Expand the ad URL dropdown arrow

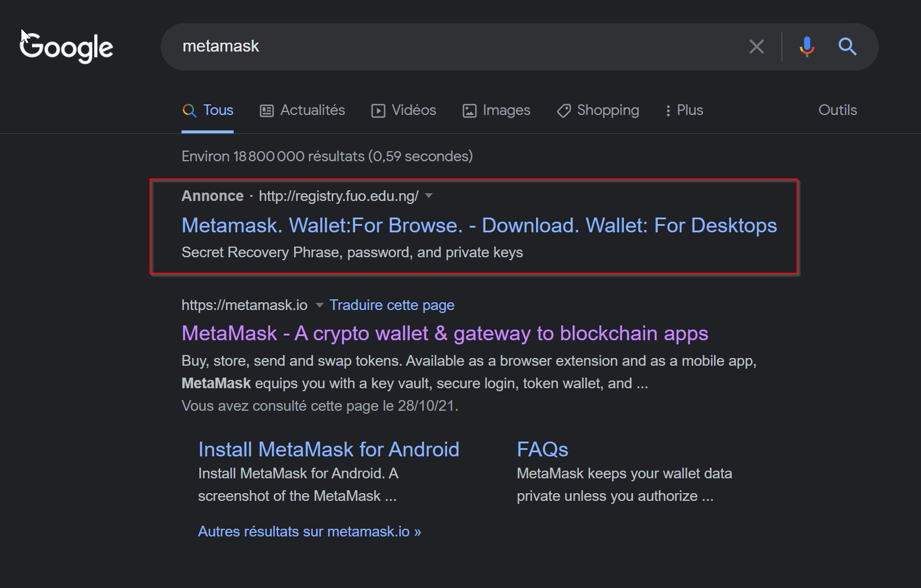[429, 196]
